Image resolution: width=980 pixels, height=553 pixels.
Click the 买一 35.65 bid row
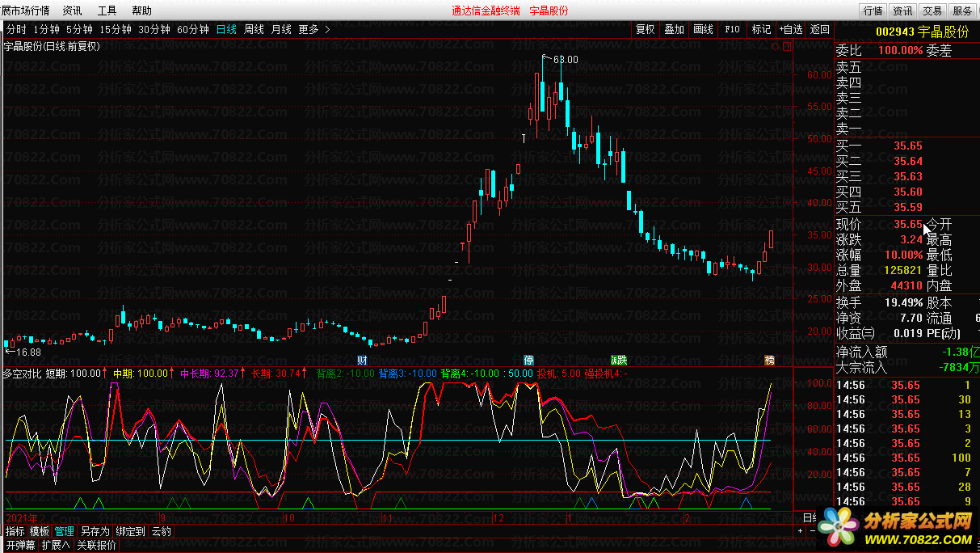(x=906, y=146)
